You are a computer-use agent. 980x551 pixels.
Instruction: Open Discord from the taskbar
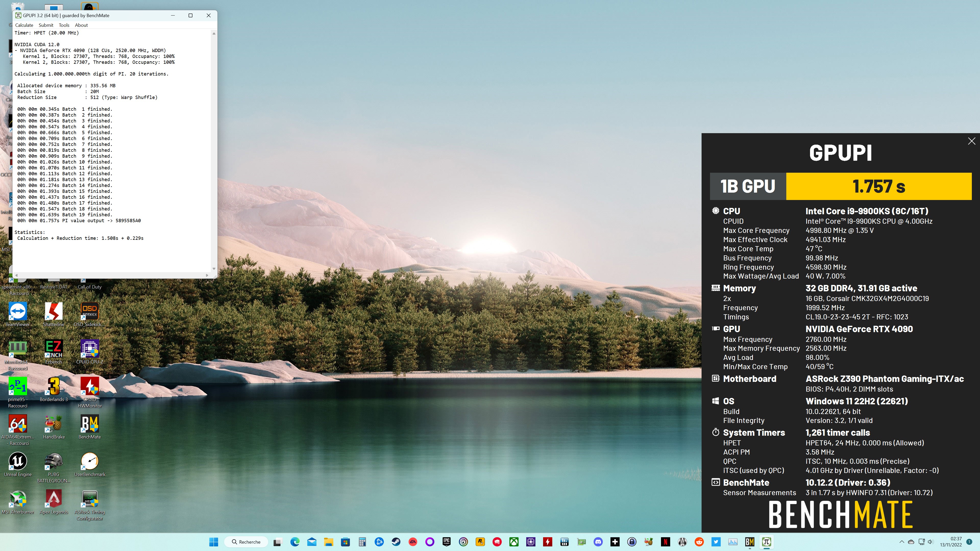598,542
